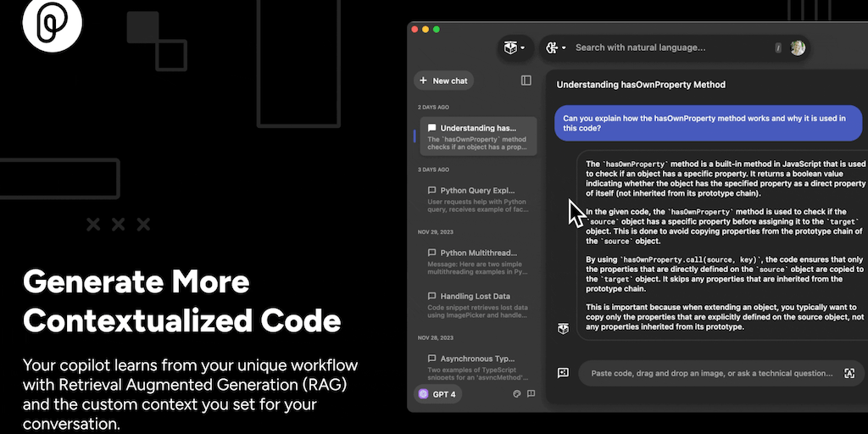Click the Pieces logo in top-left corner
868x434 pixels.
[52, 22]
